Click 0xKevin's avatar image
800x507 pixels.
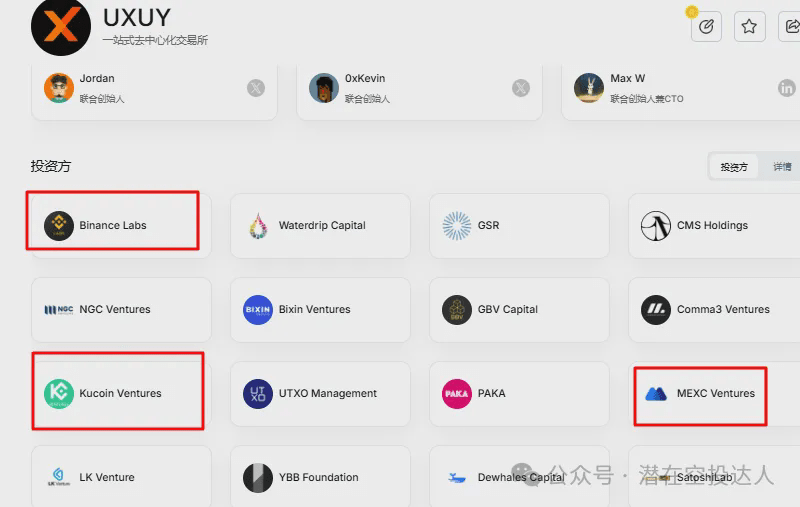tap(323, 88)
